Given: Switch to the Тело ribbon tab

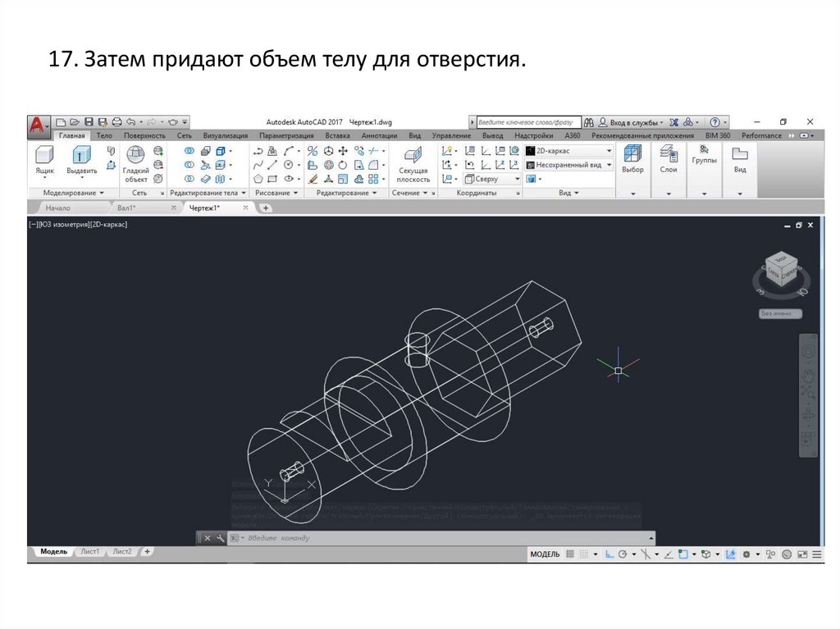Looking at the screenshot, I should click(x=104, y=135).
